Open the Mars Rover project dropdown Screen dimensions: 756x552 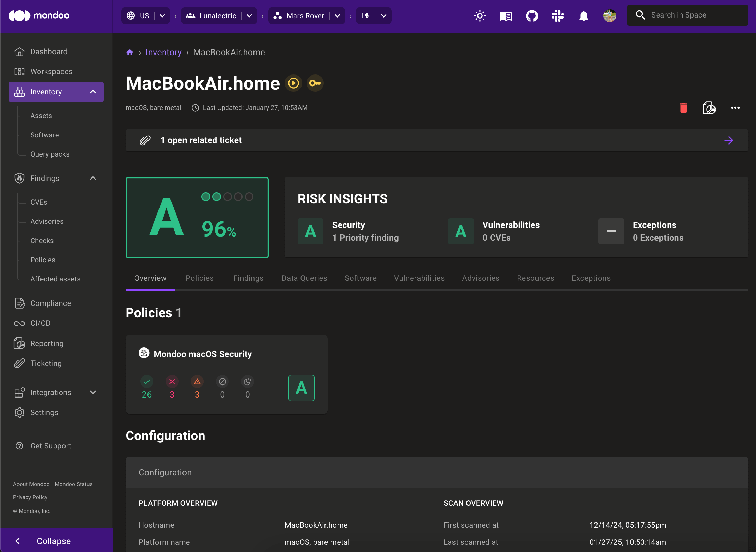tap(337, 15)
